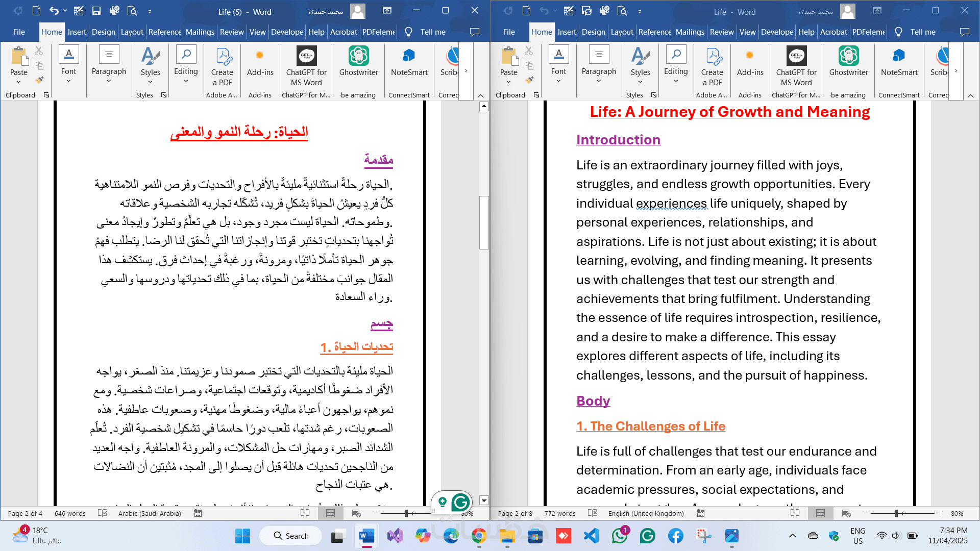Switch to Web Layout in right window status bar
Viewport: 980px width, 551px height.
pyautogui.click(x=846, y=513)
